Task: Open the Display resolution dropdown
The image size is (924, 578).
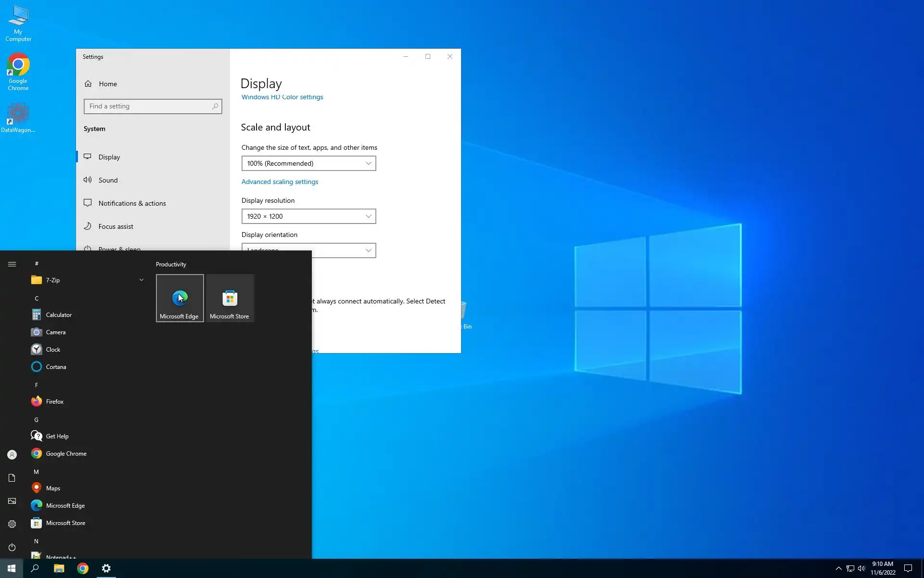Action: 308,216
